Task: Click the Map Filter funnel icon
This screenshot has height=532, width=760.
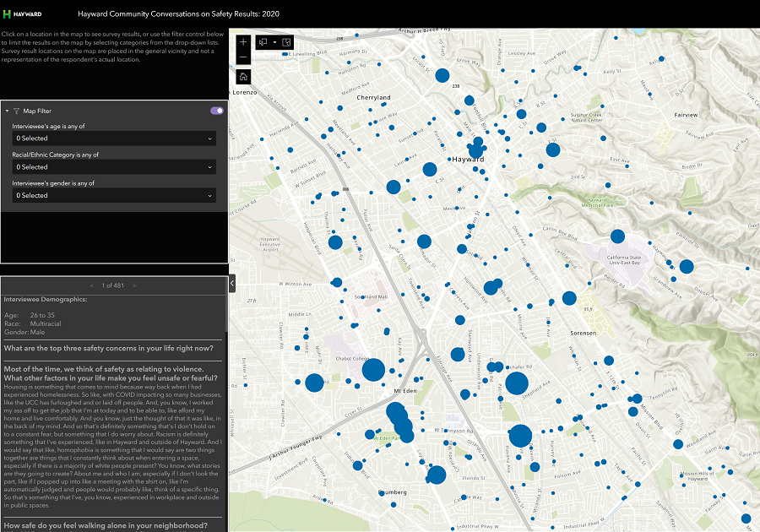Action: pyautogui.click(x=16, y=111)
